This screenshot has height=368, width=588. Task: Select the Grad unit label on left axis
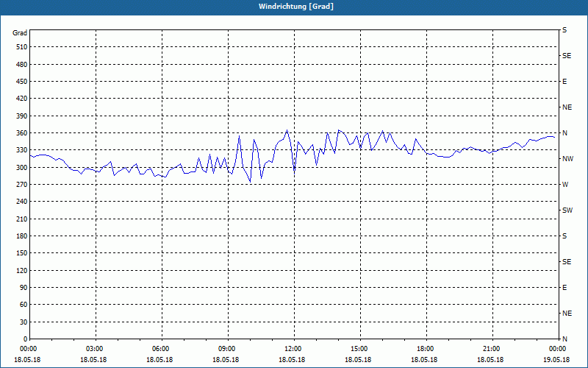point(20,33)
